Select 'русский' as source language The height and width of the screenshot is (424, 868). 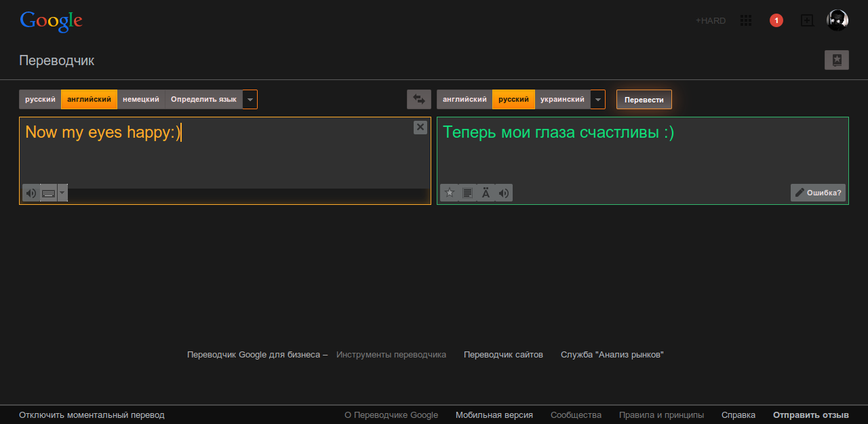(x=39, y=99)
